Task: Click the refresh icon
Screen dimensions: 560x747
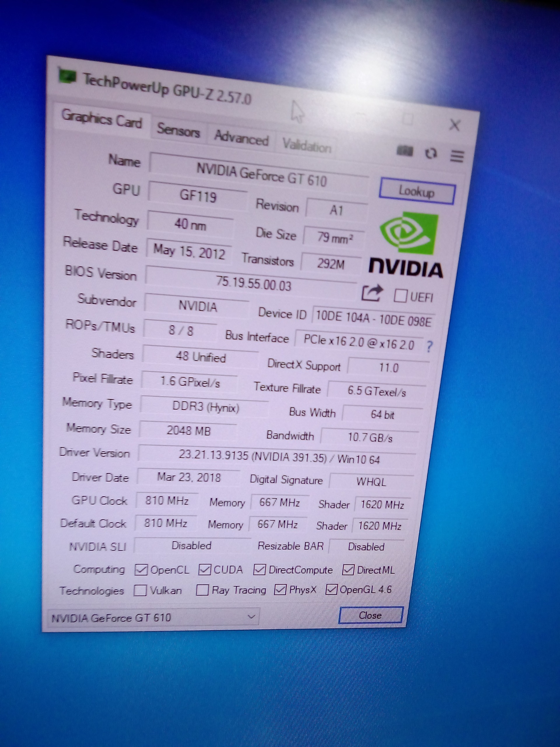Action: (x=431, y=154)
